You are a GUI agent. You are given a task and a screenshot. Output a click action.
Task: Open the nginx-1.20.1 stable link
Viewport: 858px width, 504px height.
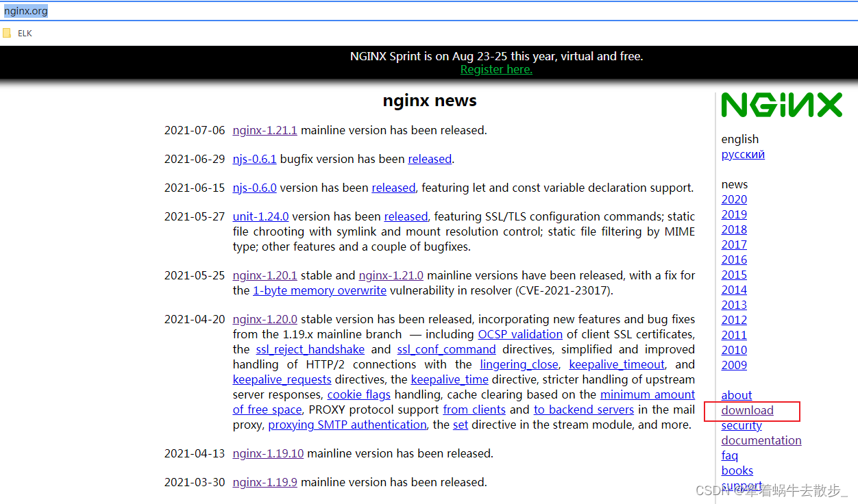[265, 275]
